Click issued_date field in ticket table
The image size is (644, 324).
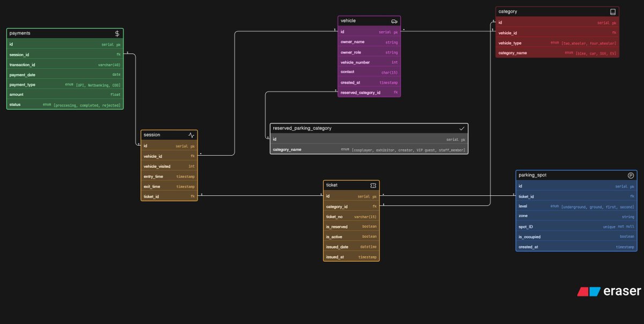point(352,247)
